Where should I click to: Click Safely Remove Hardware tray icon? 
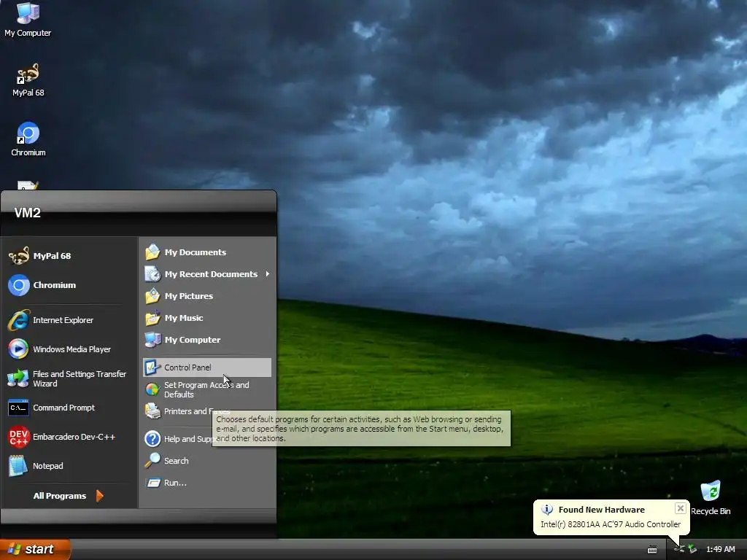pyautogui.click(x=692, y=549)
